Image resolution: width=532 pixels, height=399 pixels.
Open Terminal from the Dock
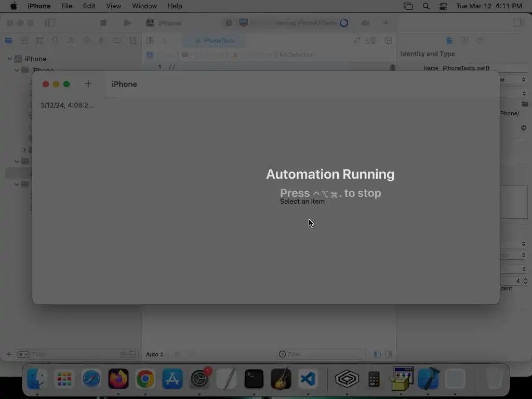tap(254, 379)
